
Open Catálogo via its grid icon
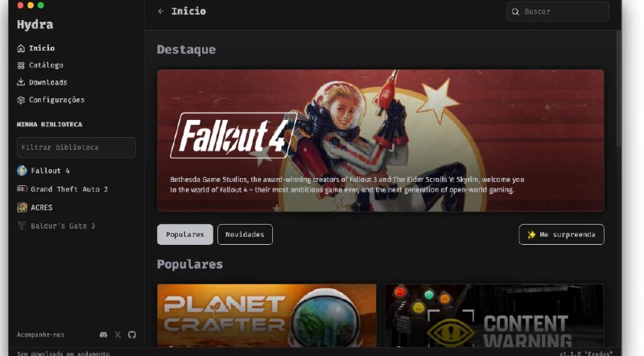[21, 65]
